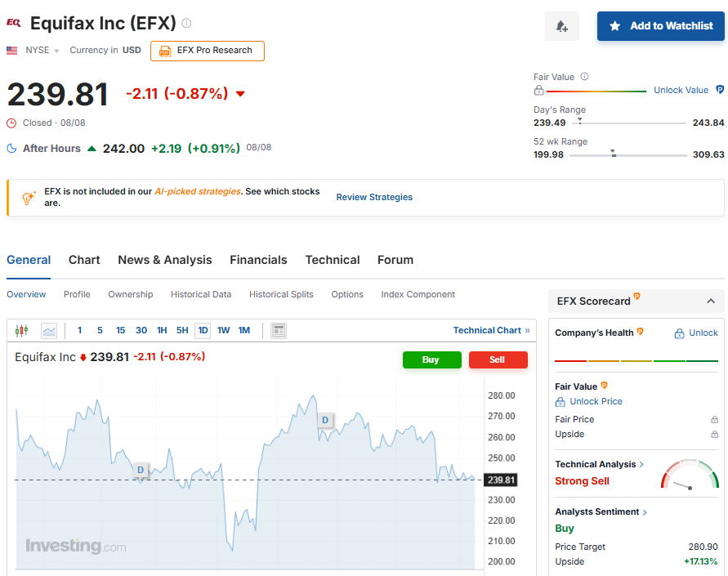Screen dimensions: 728x576
Task: Open the Options sub-tab
Action: tap(347, 294)
